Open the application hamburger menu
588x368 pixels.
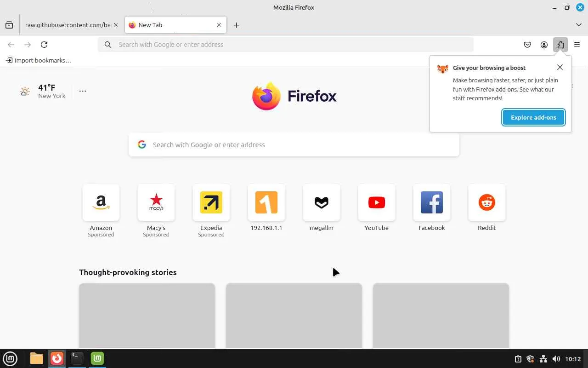(577, 45)
